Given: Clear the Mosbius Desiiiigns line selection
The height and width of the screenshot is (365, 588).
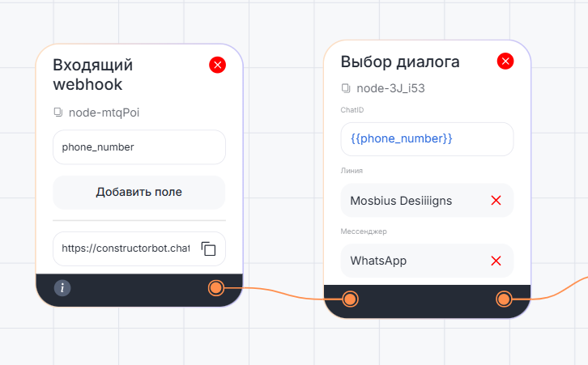Looking at the screenshot, I should pyautogui.click(x=496, y=200).
